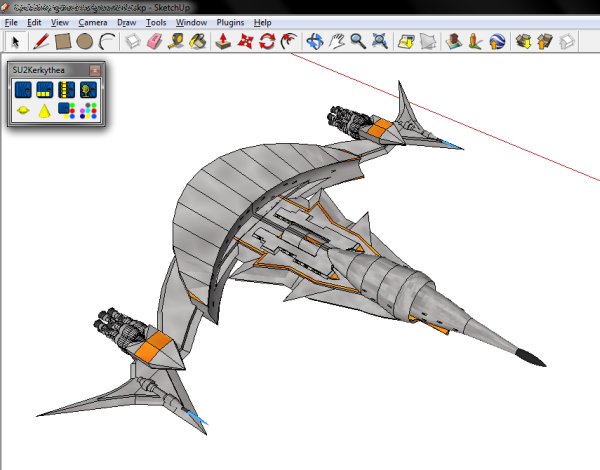Viewport: 600px width, 470px height.
Task: Open the View menu
Action: tap(60, 23)
